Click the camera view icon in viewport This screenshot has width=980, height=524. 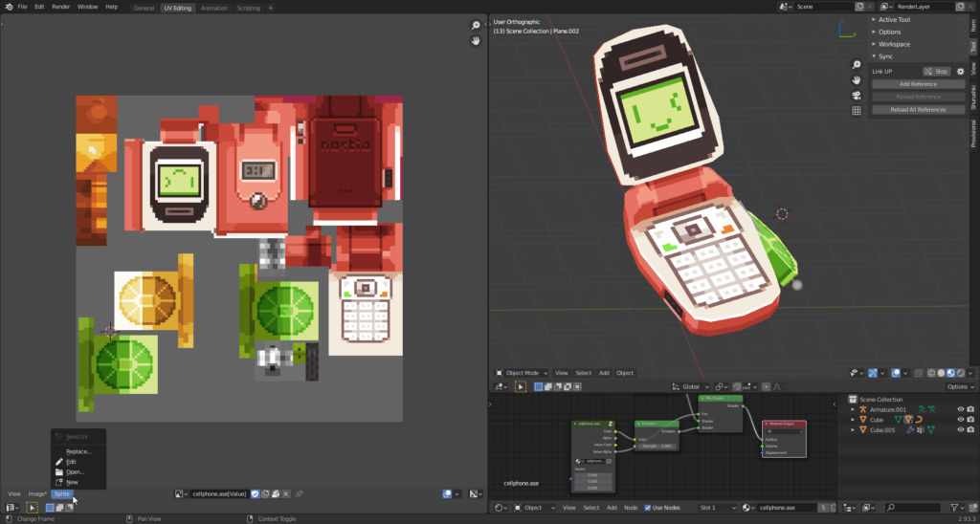click(857, 96)
